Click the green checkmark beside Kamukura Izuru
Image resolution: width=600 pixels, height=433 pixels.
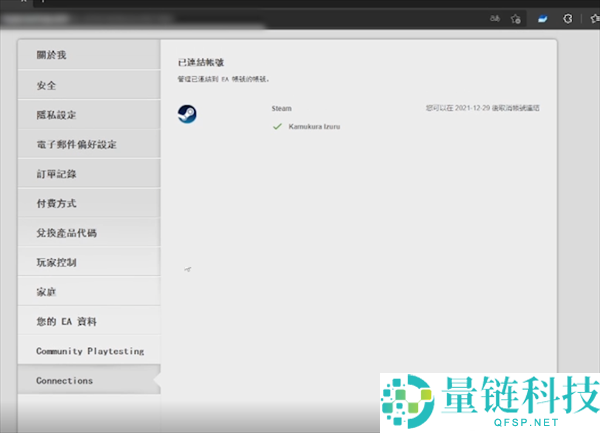coord(276,127)
